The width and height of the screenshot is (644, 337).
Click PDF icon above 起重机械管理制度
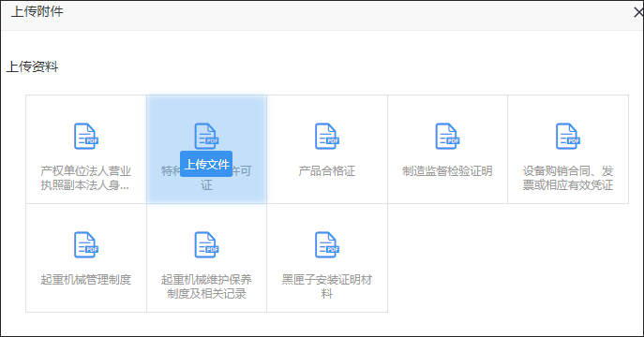pos(86,245)
